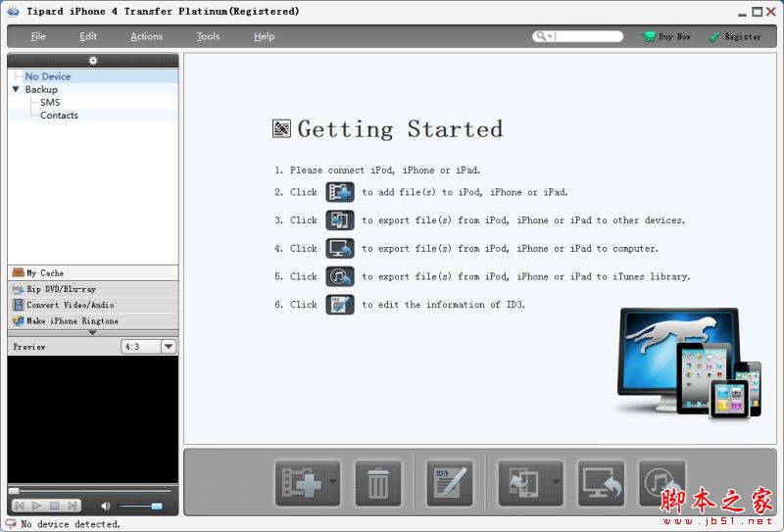Click export to computer icon in step 4
The height and width of the screenshot is (532, 784).
(x=340, y=248)
